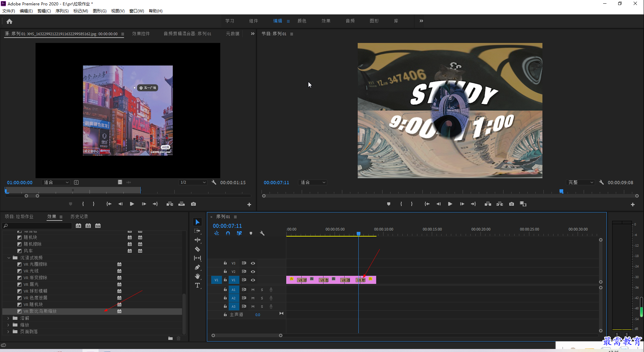Switch to 效果控件 tab

pyautogui.click(x=141, y=34)
